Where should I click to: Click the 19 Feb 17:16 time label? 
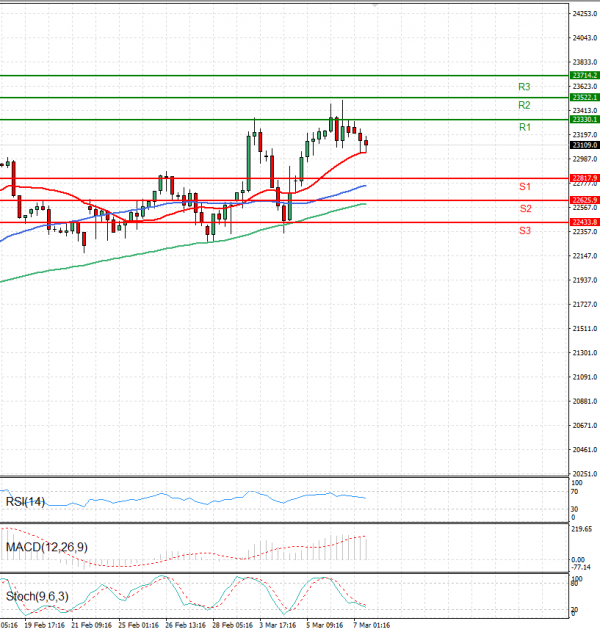[44, 625]
